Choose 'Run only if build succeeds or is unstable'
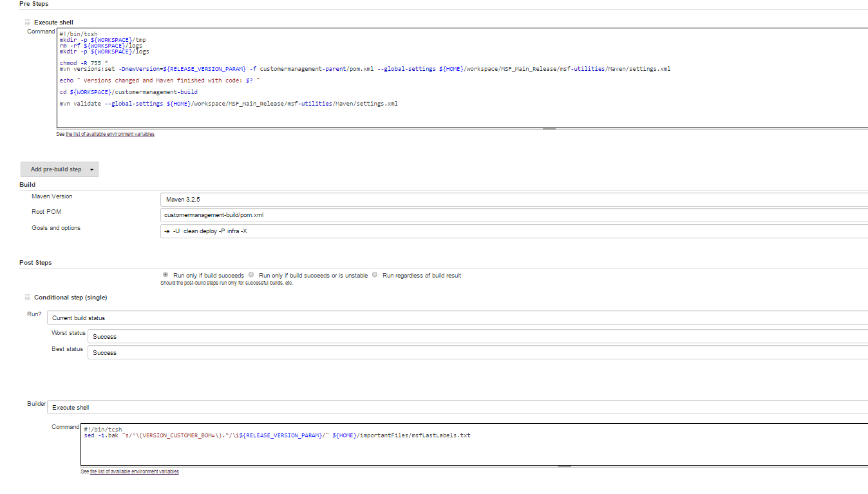Viewport: 868px width, 494px height. (250, 275)
